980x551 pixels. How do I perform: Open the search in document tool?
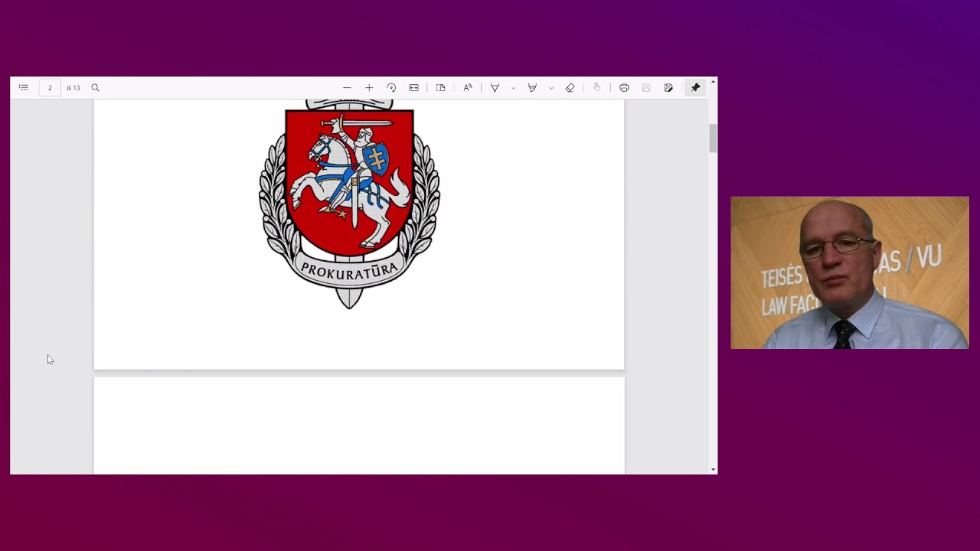point(96,88)
